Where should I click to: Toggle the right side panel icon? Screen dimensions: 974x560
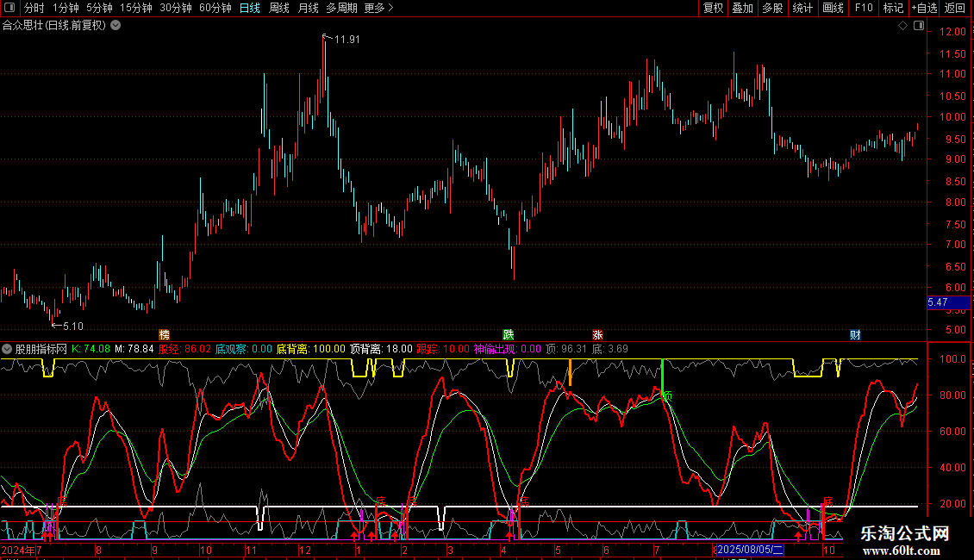point(918,26)
